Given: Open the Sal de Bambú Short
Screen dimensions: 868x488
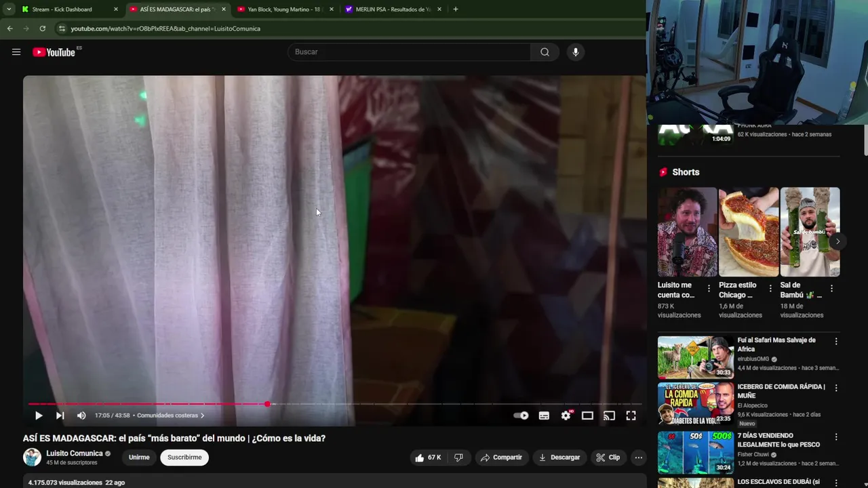Looking at the screenshot, I should (x=810, y=232).
